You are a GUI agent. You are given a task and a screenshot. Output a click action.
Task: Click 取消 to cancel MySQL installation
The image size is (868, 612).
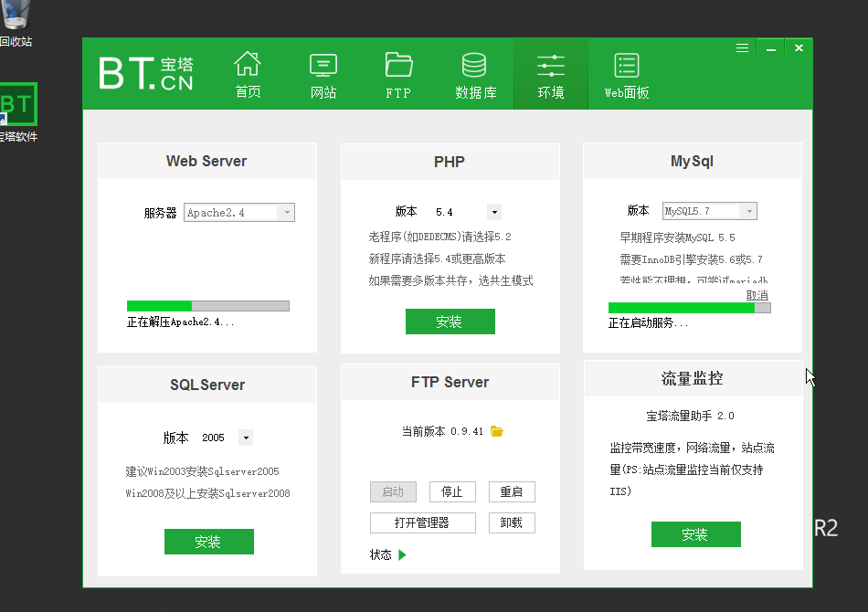757,295
